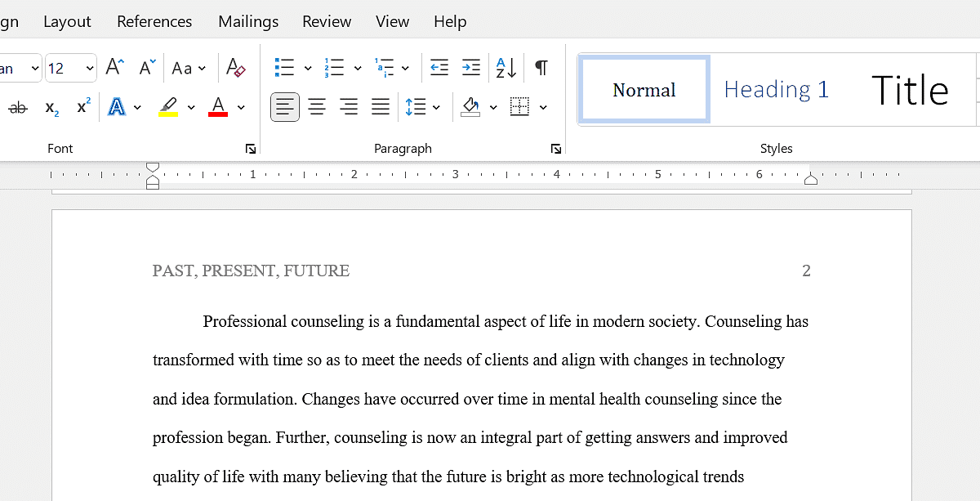
Task: Open Paragraph settings dialog launcher
Action: pos(556,149)
